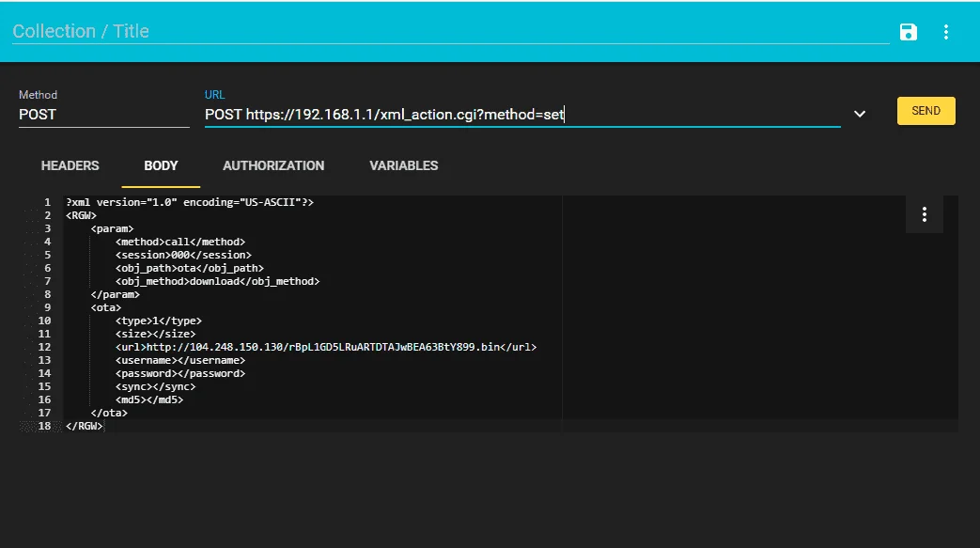This screenshot has height=548, width=980.
Task: Click the SEND button
Action: click(x=926, y=111)
